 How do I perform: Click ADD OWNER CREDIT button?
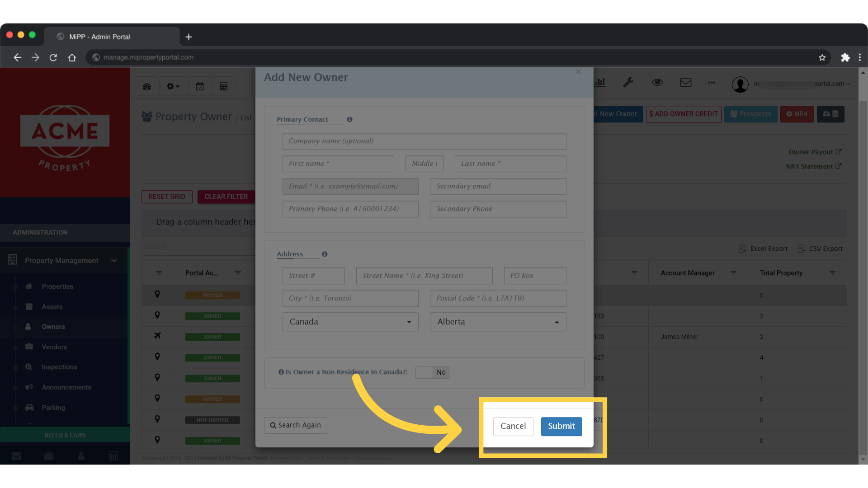[684, 114]
